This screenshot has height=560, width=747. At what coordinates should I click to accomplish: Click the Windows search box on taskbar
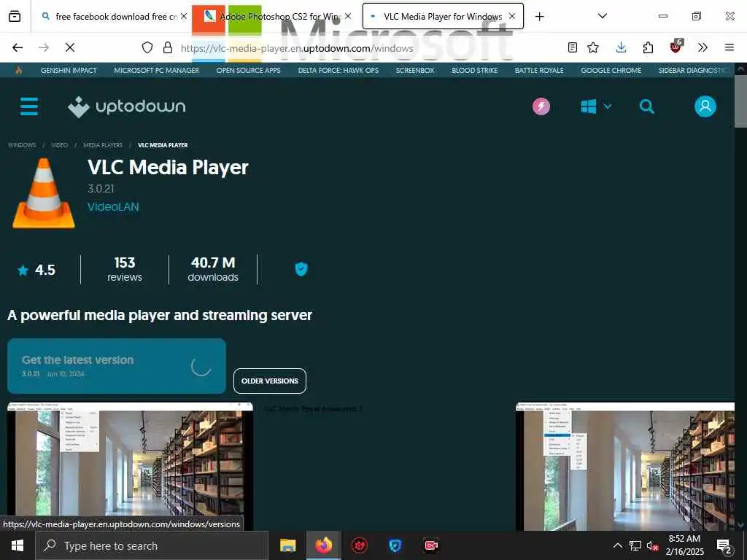(x=152, y=545)
